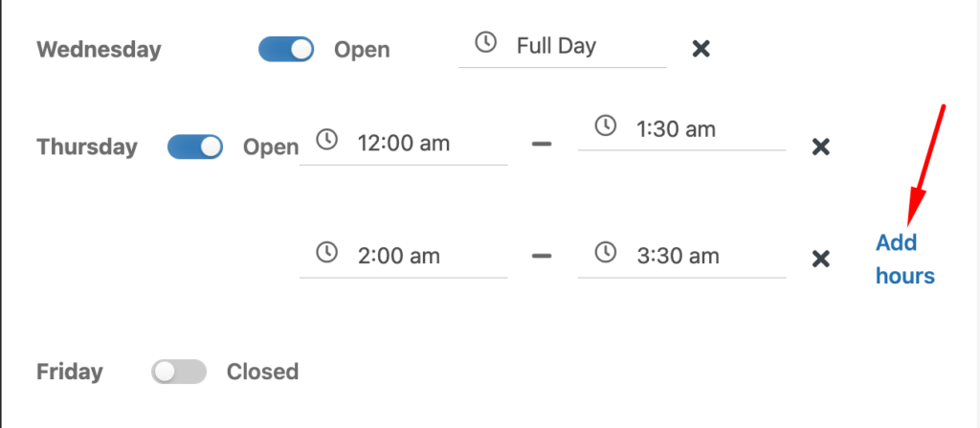Screen dimensions: 980x428
Task: Toggle Wednesday open switch off
Action: tap(286, 50)
